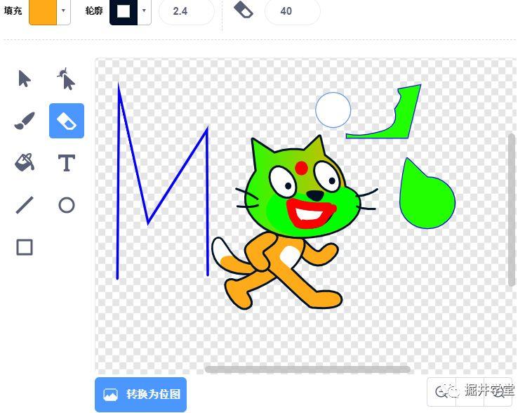Activate the Text tool
Viewport: 532px width, 413px height.
click(67, 163)
